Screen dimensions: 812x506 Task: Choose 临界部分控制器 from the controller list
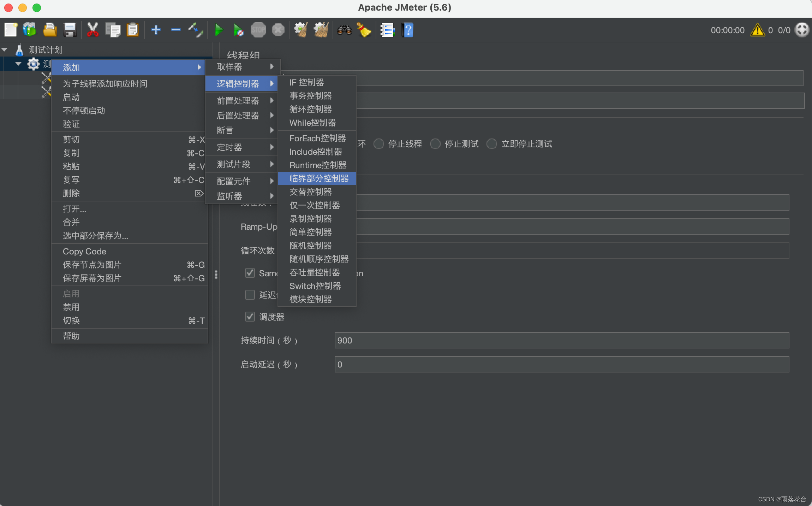pyautogui.click(x=318, y=178)
